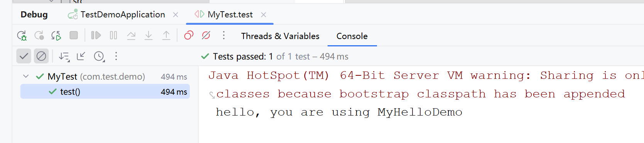Pause the program execution

[x=113, y=36]
